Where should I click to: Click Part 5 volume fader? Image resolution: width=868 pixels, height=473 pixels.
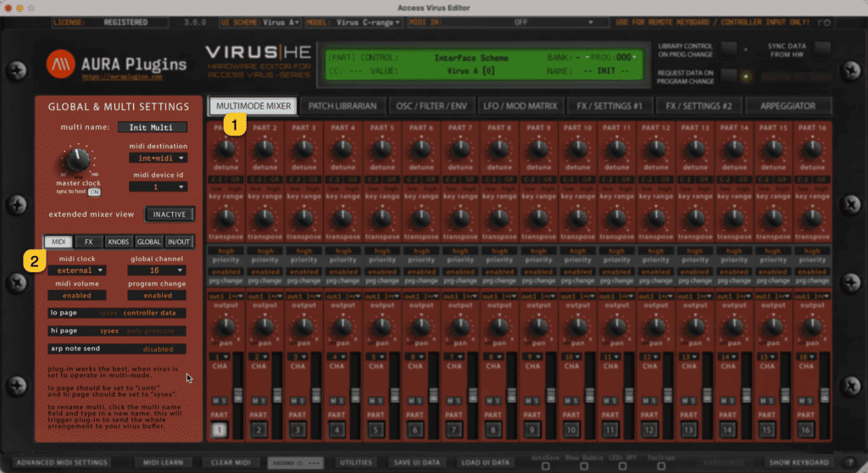395,395
